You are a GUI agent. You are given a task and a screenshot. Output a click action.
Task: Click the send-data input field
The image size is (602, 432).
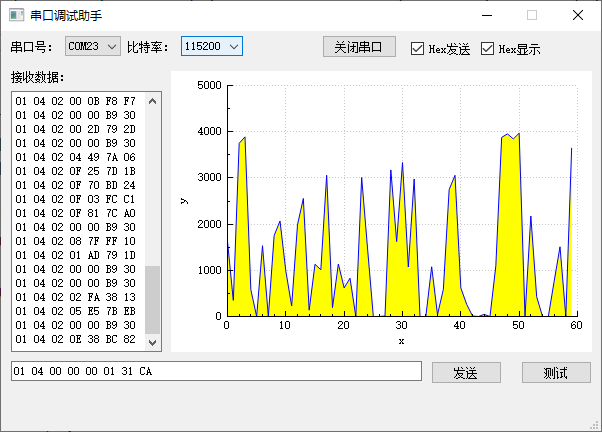tap(215, 372)
